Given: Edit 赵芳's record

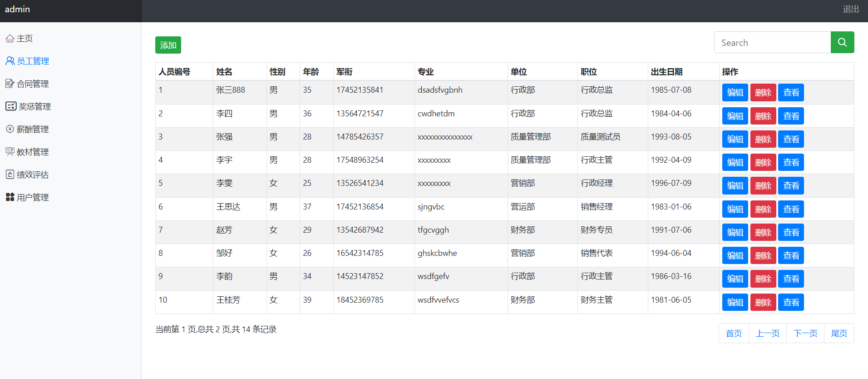Looking at the screenshot, I should [x=735, y=232].
